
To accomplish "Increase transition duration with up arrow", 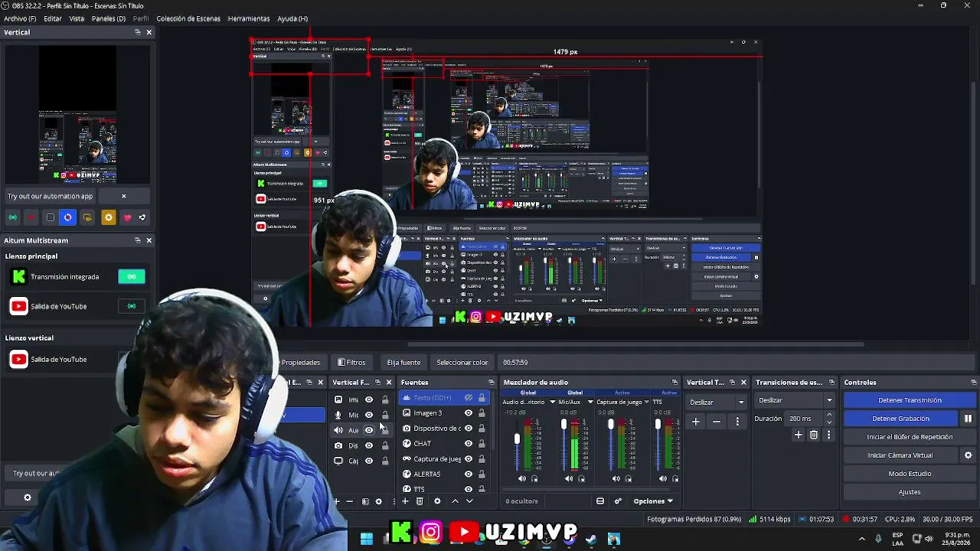I will pos(829,416).
